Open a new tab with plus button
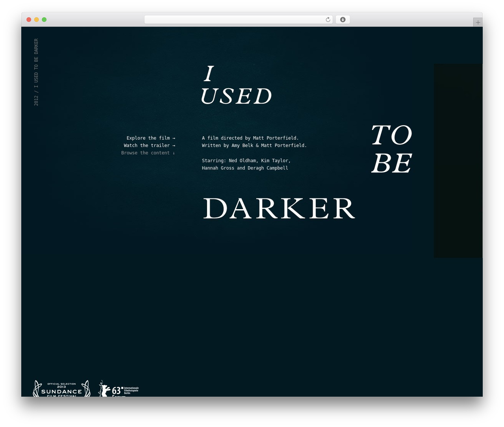504x427 pixels. coord(478,22)
